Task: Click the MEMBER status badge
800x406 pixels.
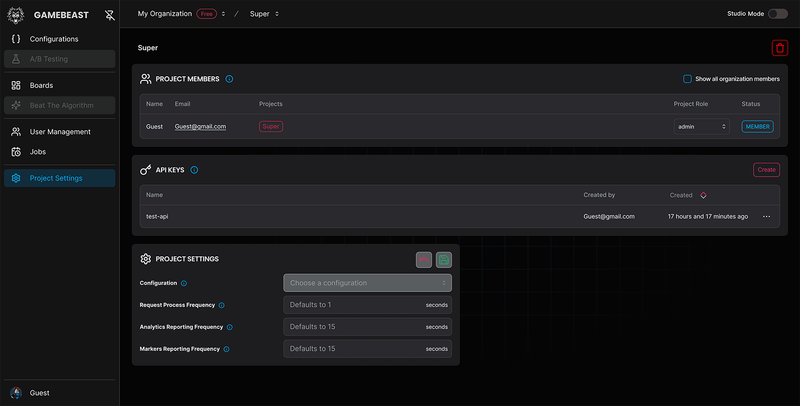Action: pyautogui.click(x=757, y=126)
